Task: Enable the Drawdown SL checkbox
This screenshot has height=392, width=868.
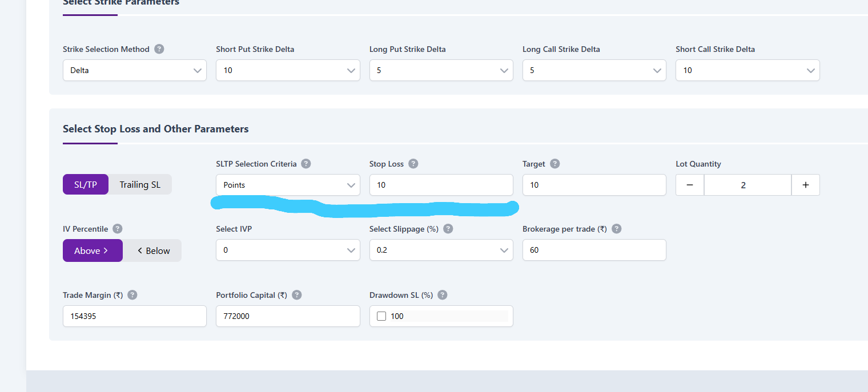Action: click(381, 316)
